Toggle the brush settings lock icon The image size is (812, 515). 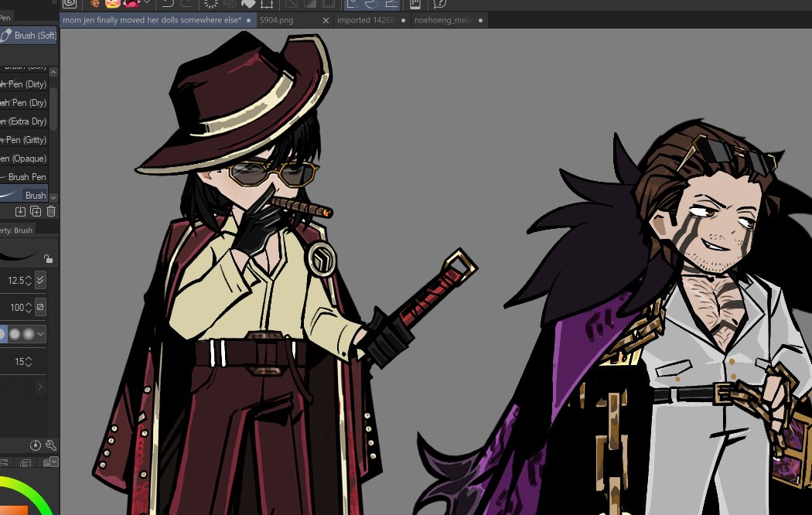click(48, 258)
